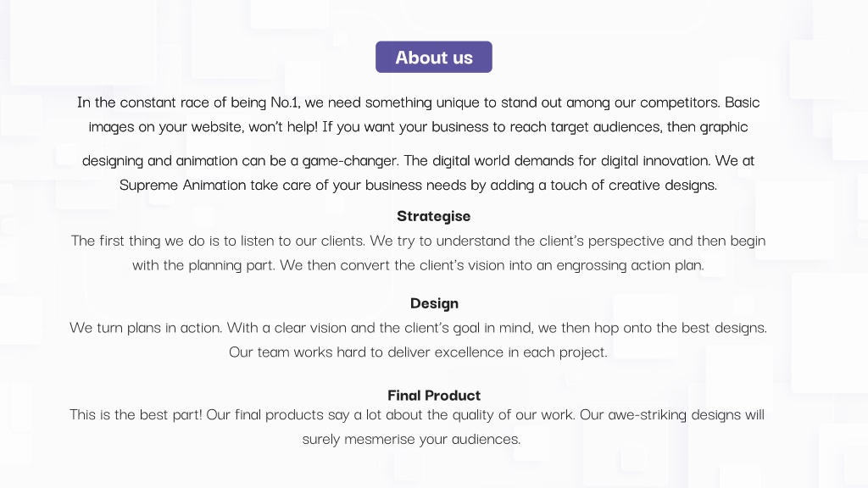Click the line starting "The first thing we do"
The width and height of the screenshot is (868, 488).
418,241
